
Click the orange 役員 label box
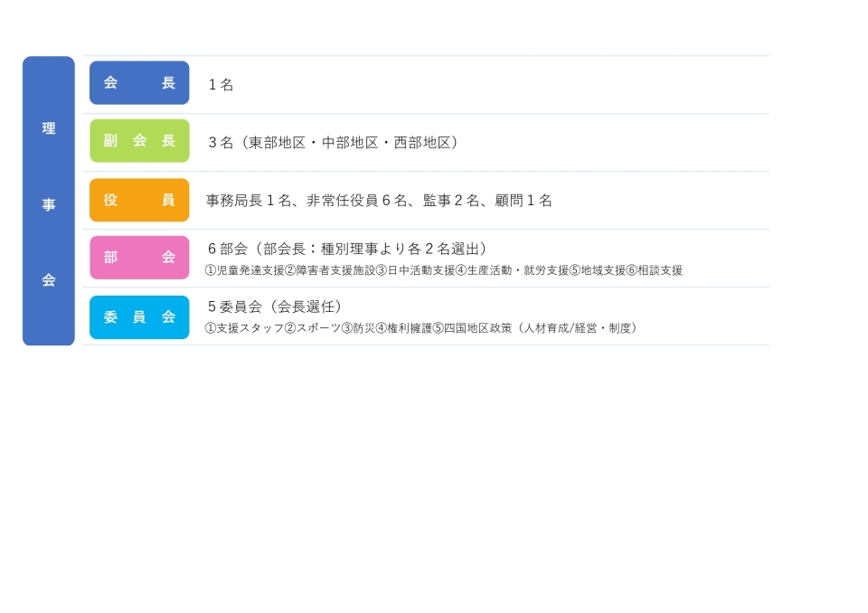(139, 200)
